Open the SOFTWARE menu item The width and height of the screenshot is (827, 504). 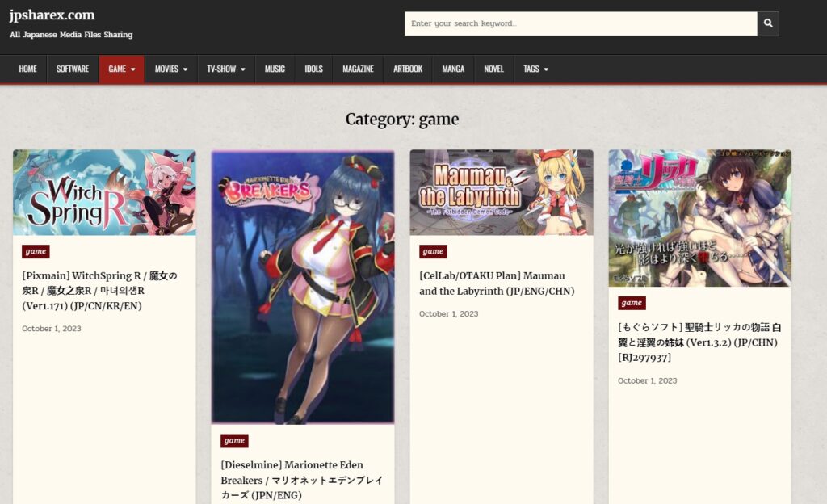click(x=73, y=69)
